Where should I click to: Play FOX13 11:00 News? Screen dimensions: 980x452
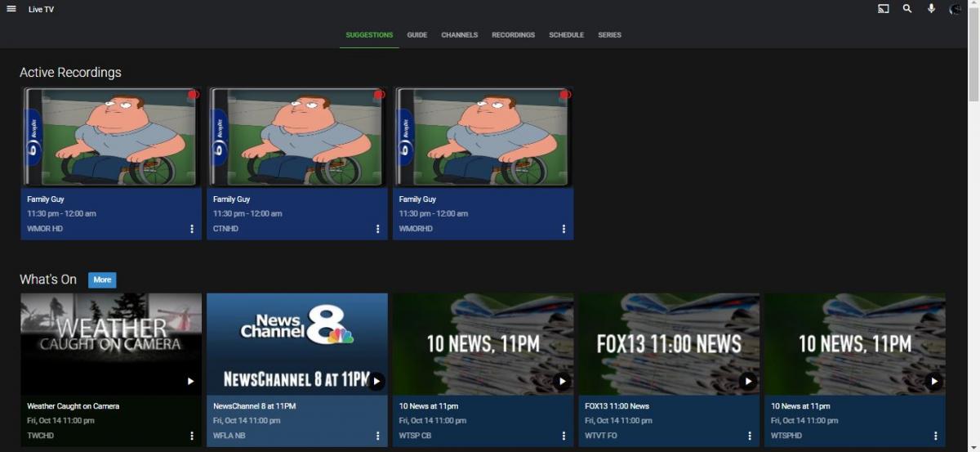(x=748, y=381)
